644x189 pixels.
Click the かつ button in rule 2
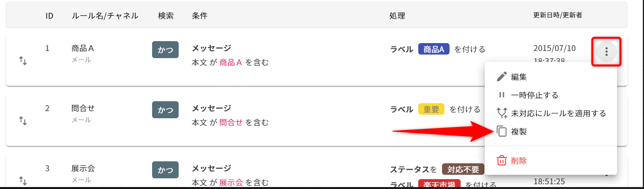(x=165, y=110)
